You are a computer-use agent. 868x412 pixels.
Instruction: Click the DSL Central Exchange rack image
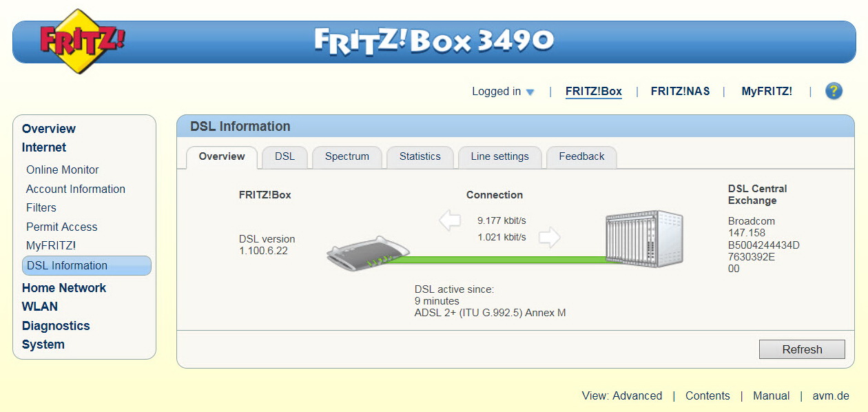coord(644,238)
